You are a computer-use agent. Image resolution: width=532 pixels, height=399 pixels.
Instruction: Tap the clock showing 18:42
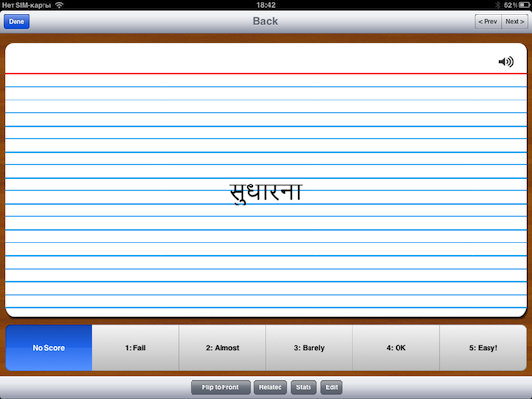click(x=266, y=5)
